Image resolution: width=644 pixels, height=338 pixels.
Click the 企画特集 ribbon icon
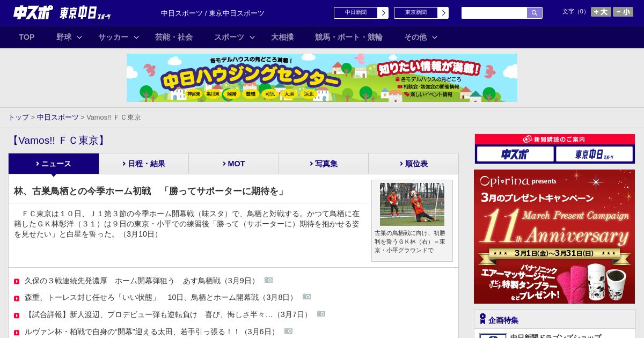pyautogui.click(x=482, y=319)
